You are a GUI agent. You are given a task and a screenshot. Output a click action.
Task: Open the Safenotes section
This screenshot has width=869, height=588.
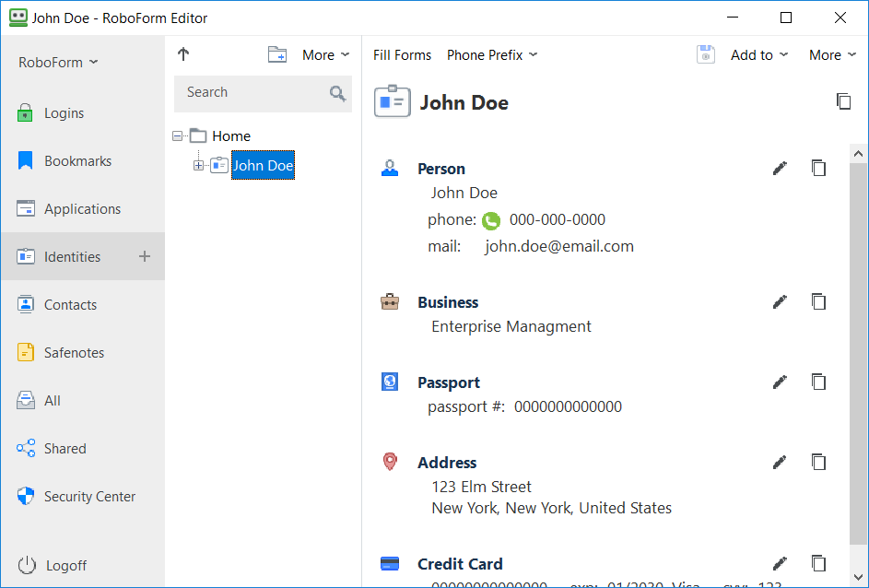point(83,352)
